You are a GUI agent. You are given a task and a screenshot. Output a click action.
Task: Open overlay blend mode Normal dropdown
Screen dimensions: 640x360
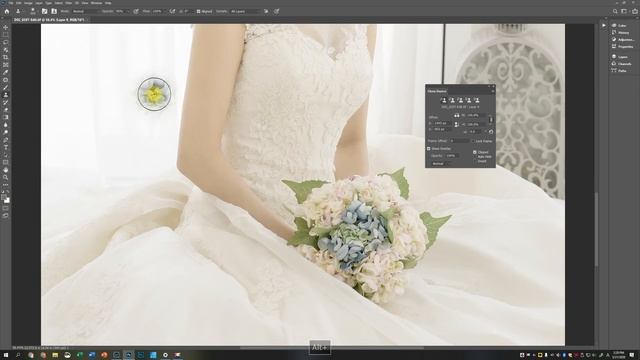pyautogui.click(x=441, y=164)
